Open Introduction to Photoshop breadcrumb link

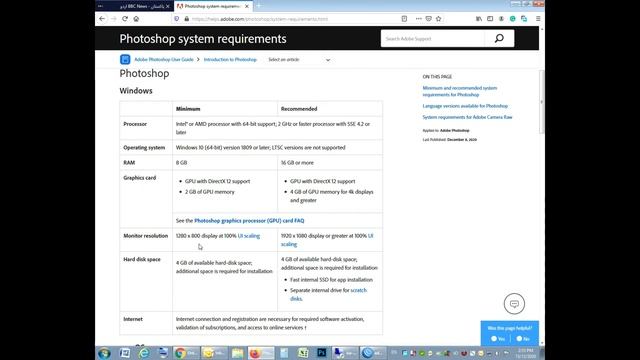point(230,60)
